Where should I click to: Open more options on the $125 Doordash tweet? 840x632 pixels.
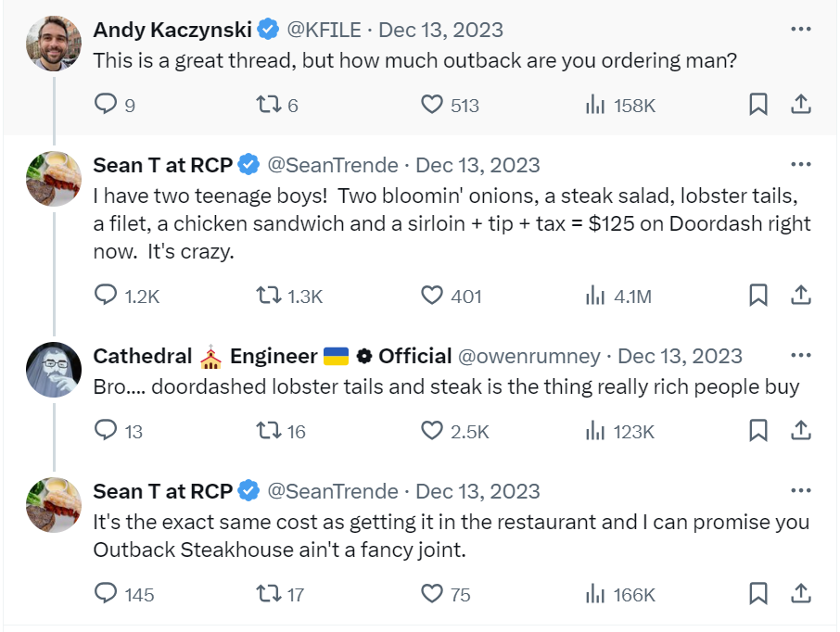tap(801, 164)
